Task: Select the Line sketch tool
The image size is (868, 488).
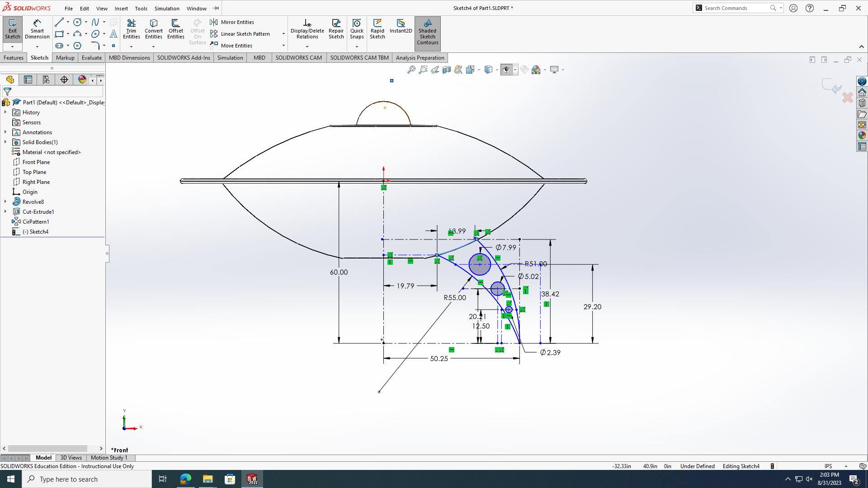Action: [x=59, y=22]
